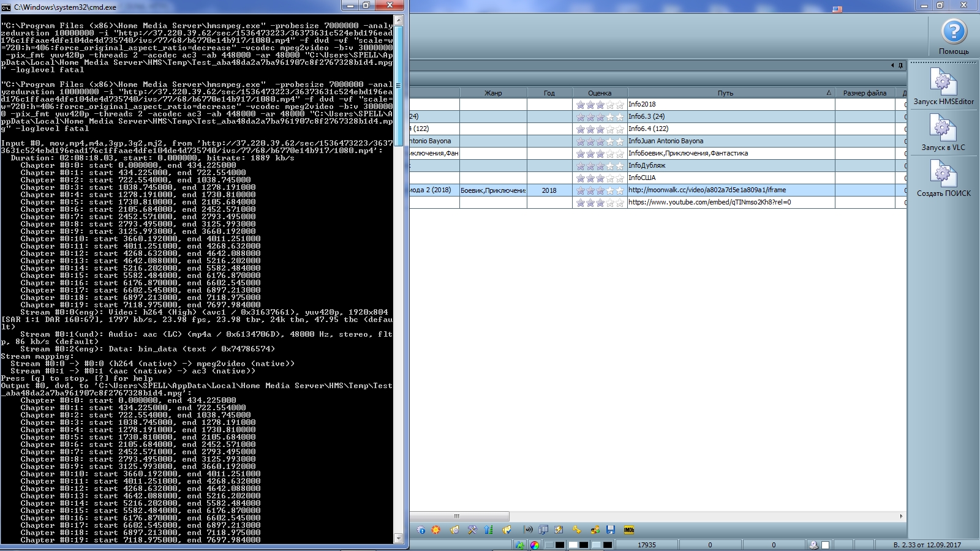Pin the panel using pushpin toggle
Viewport: 980px width, 551px height.
coord(900,66)
